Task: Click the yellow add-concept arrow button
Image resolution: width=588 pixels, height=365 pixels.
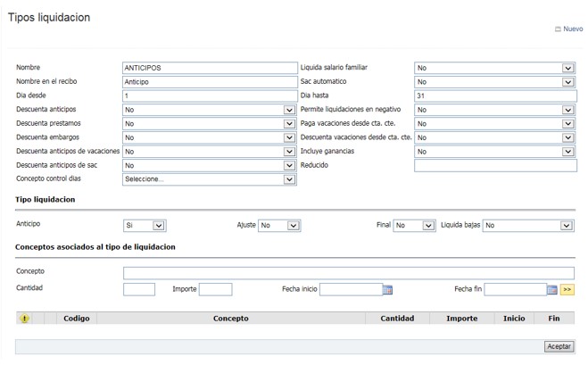Action: [x=567, y=290]
